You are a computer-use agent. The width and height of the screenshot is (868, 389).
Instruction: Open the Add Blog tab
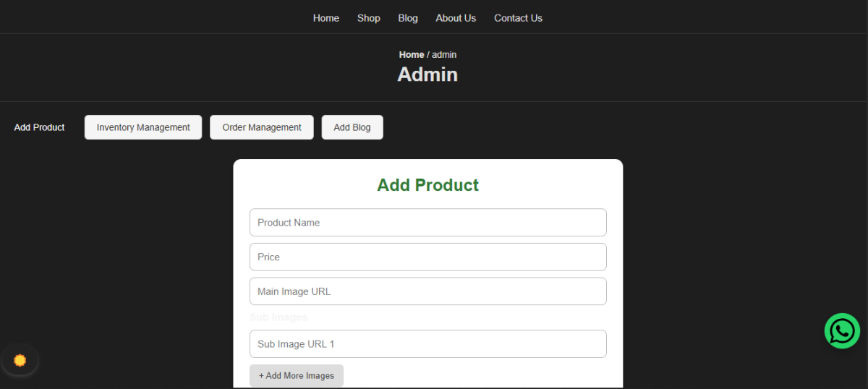352,127
